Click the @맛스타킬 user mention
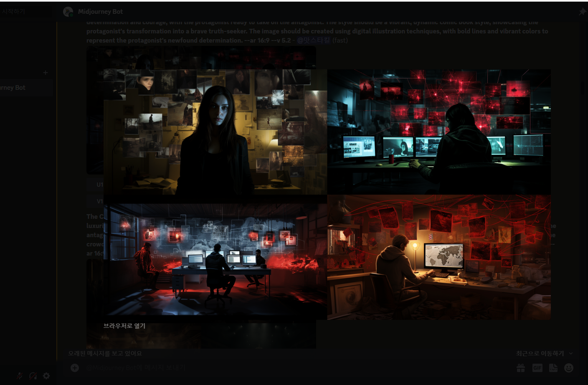Viewport: 588px width, 385px height. click(x=314, y=40)
